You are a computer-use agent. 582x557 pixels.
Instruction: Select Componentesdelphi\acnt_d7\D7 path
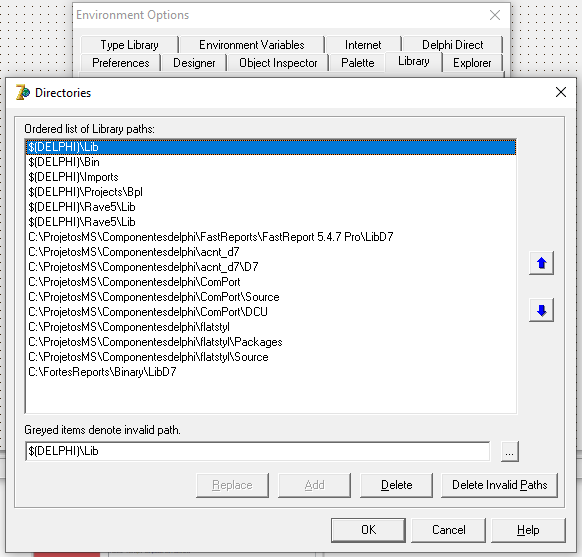coord(271,267)
